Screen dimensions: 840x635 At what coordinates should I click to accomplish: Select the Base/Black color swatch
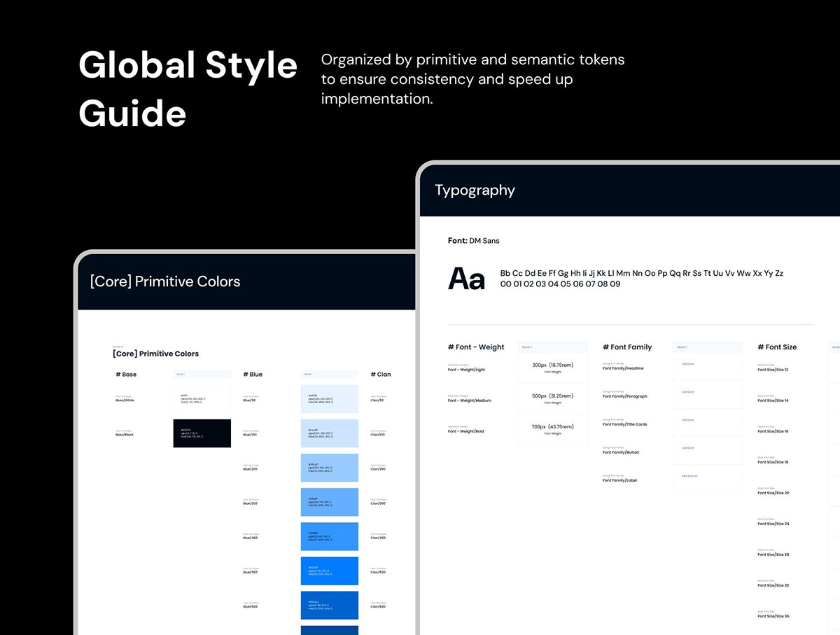(202, 433)
